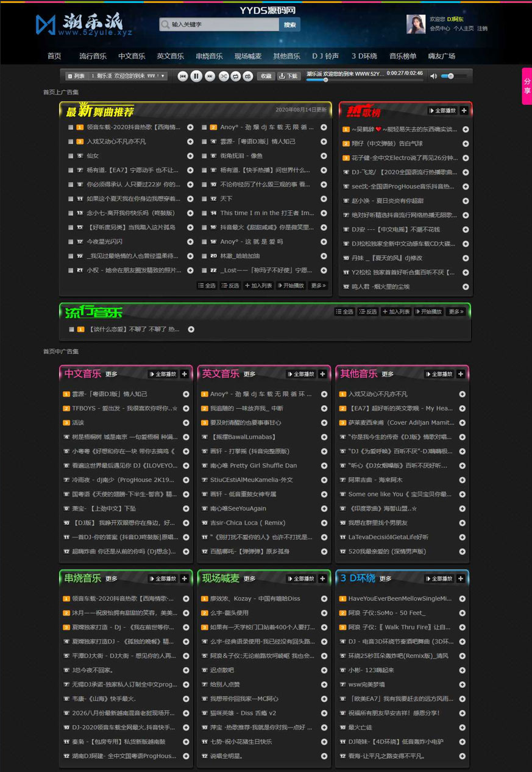The width and height of the screenshot is (532, 772).
Task: Click the 收藏 favorite button in player bar
Action: pos(266,76)
